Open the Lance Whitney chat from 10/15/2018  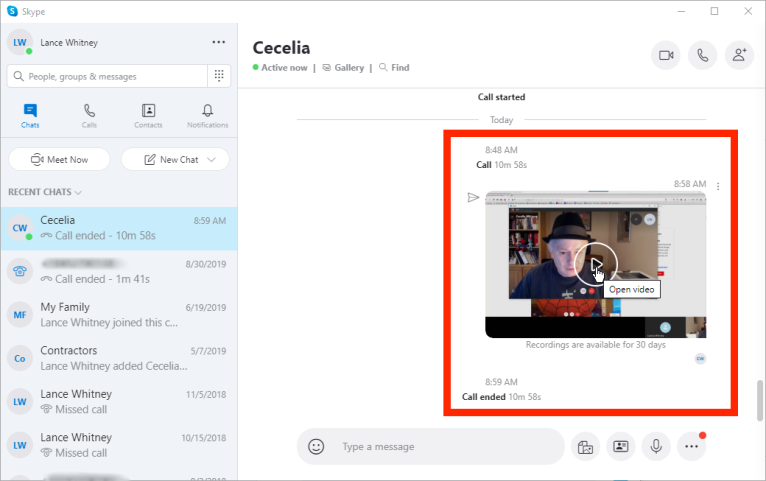click(119, 445)
